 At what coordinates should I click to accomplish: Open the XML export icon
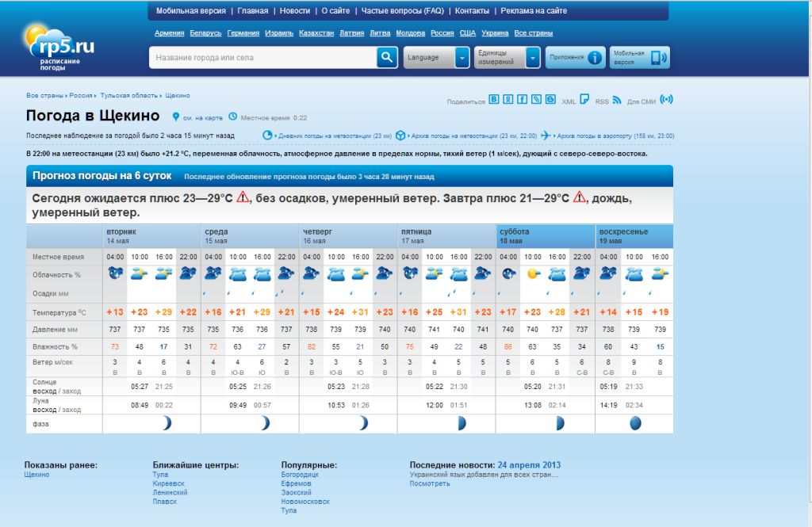pyautogui.click(x=584, y=100)
